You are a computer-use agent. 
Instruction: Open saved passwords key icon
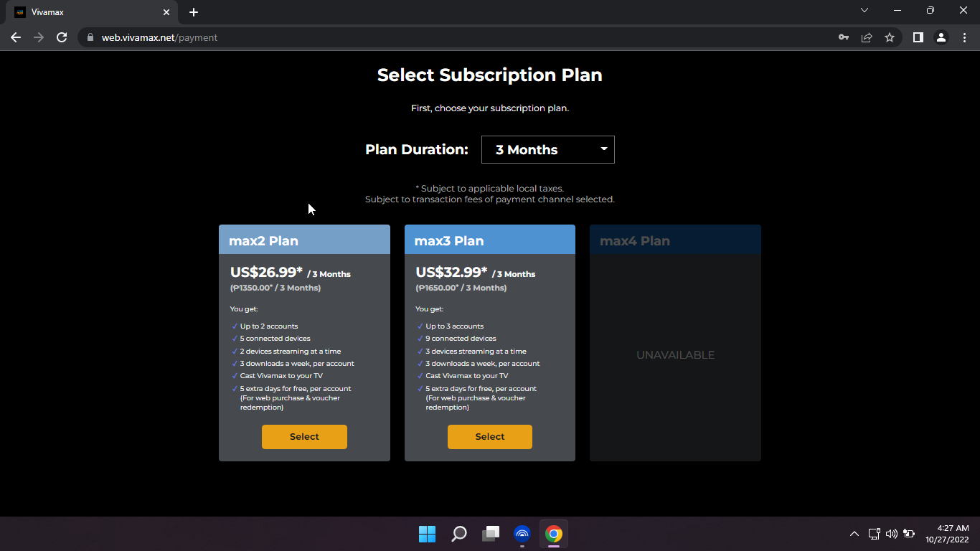[844, 37]
